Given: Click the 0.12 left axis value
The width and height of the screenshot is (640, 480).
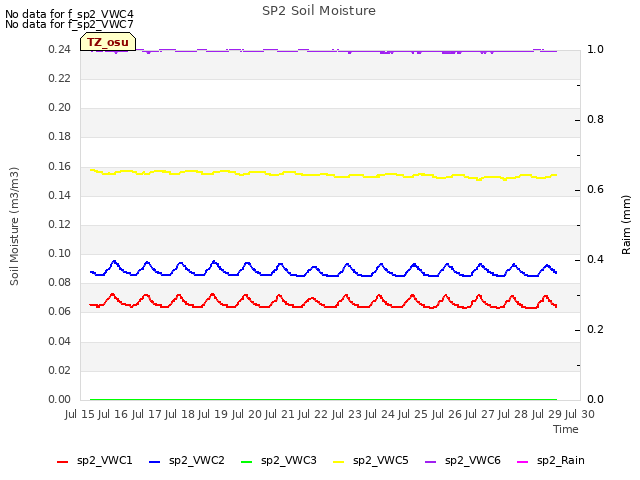Looking at the screenshot, I should click(60, 224).
